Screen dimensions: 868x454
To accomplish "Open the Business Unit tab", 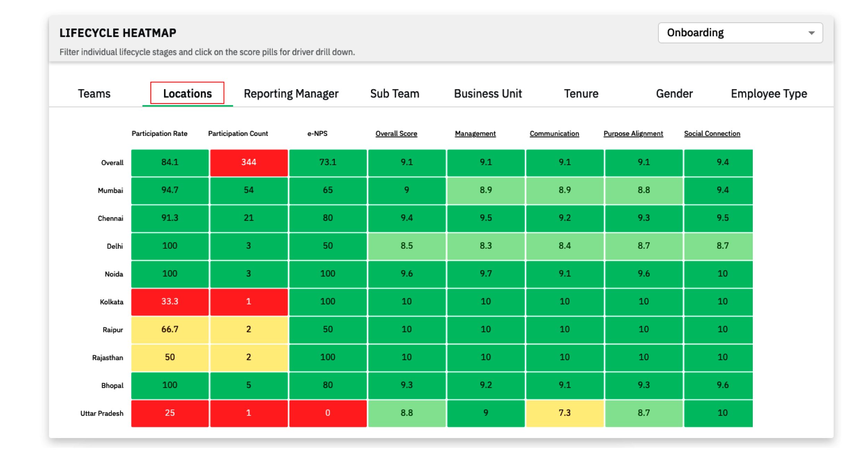I will 488,94.
